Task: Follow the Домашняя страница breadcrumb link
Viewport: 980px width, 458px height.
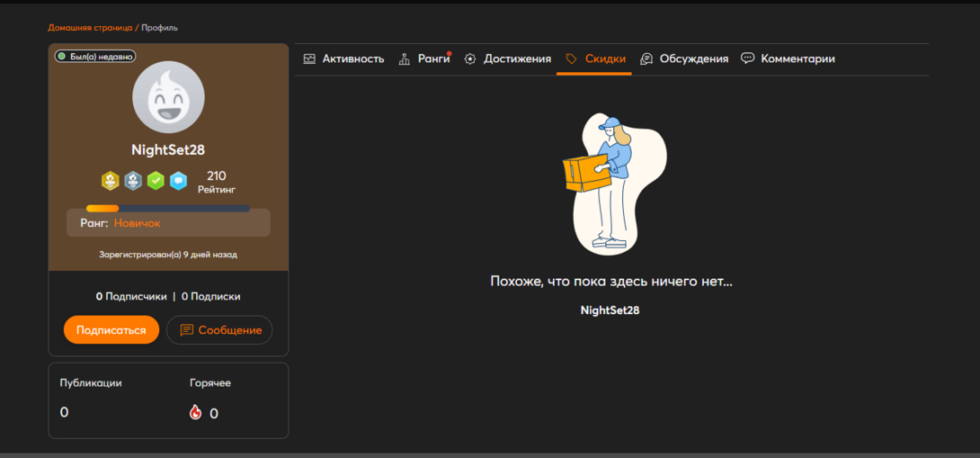Action: point(90,28)
